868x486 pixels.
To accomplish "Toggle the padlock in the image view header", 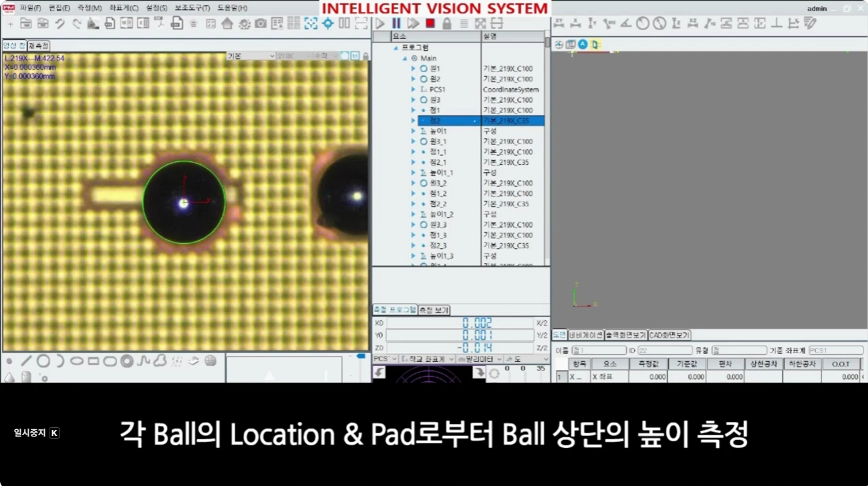I will pyautogui.click(x=366, y=56).
